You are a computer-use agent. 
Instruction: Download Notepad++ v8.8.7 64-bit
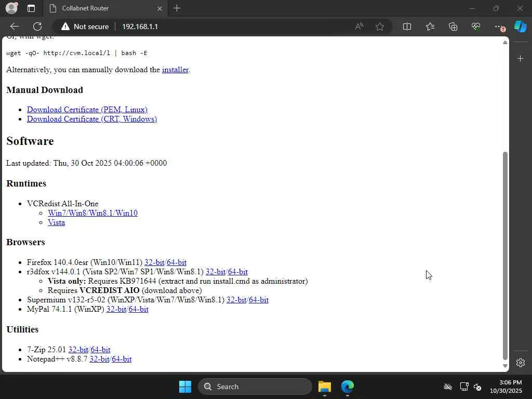122,359
